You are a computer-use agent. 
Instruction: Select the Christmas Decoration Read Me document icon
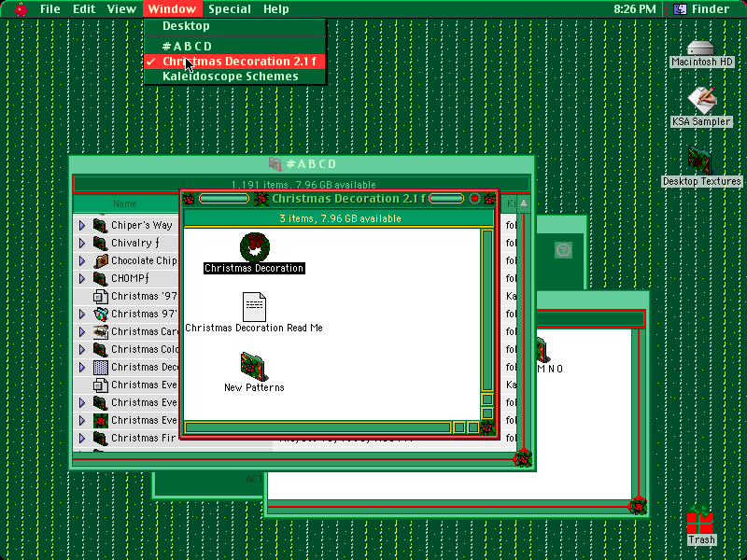click(x=254, y=307)
